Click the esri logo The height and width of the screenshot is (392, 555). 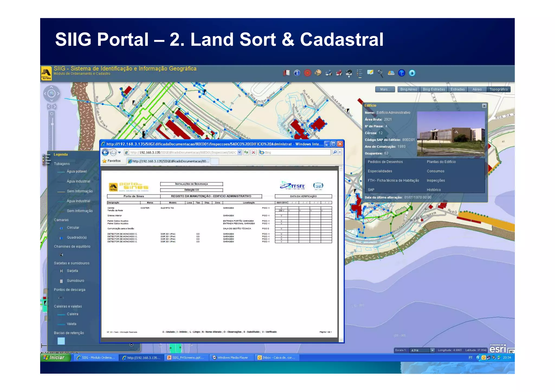[498, 349]
